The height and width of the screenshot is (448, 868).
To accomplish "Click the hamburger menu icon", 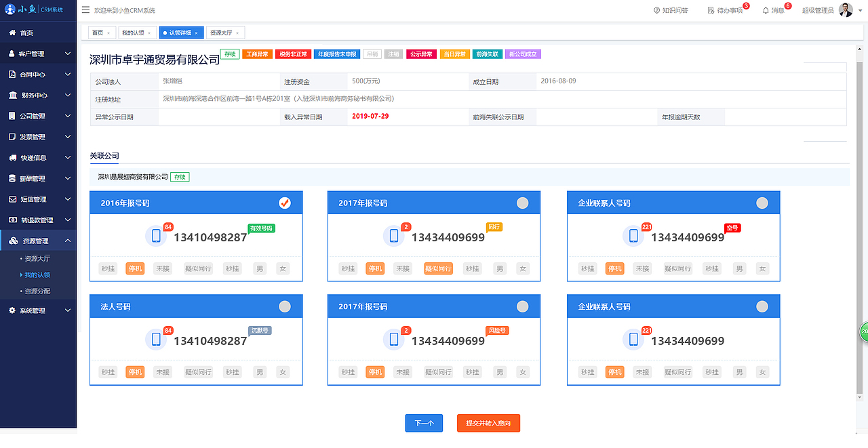I will pos(86,10).
